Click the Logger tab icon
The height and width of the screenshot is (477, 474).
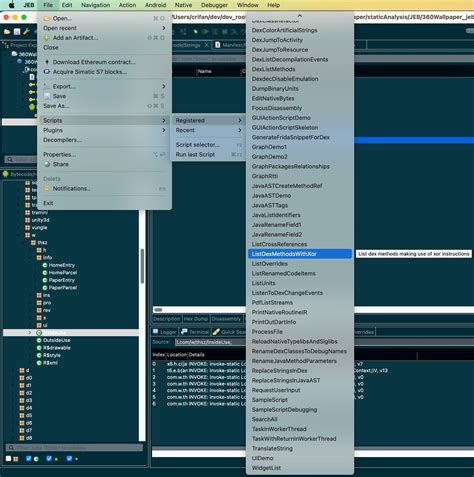(x=155, y=332)
